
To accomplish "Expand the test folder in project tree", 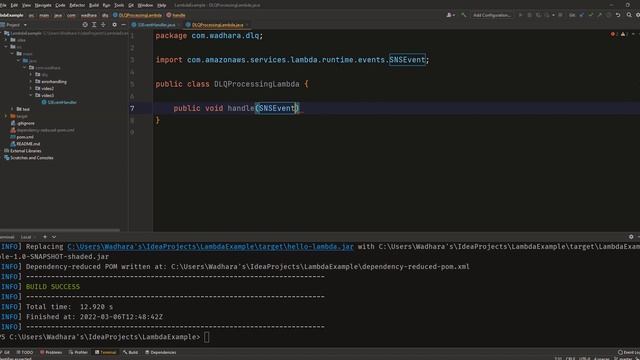I will coord(12,109).
